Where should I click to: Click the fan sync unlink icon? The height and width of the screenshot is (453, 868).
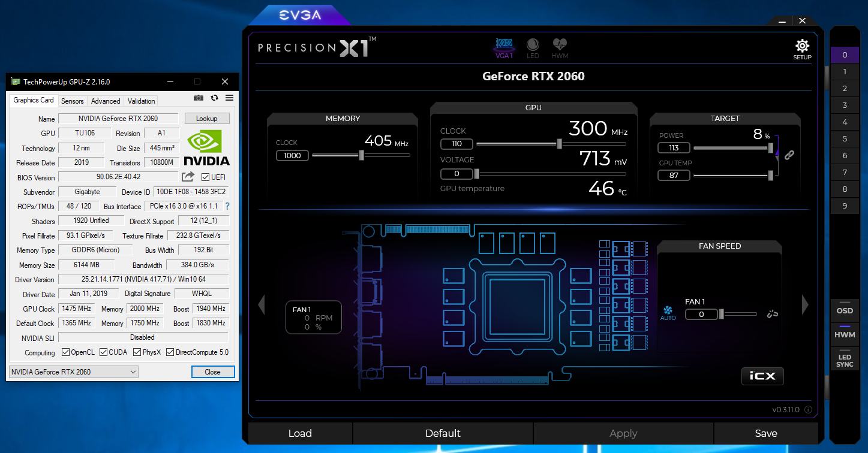[773, 313]
